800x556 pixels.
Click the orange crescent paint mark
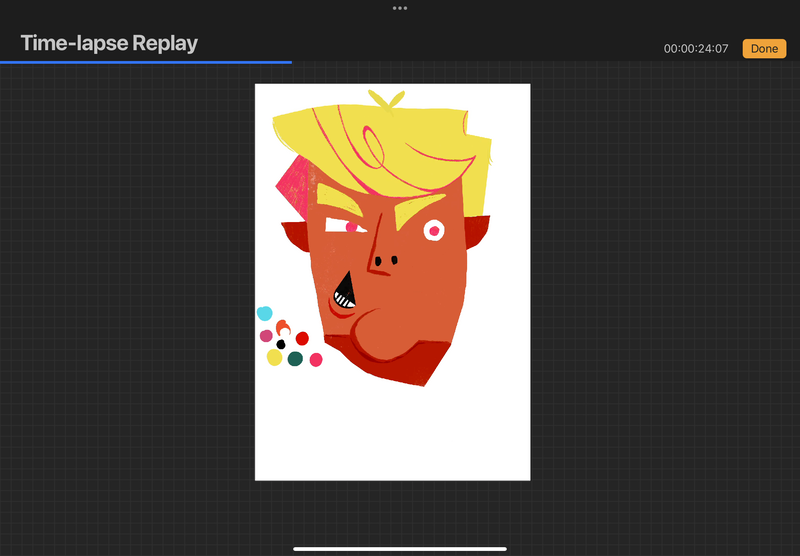(x=282, y=326)
